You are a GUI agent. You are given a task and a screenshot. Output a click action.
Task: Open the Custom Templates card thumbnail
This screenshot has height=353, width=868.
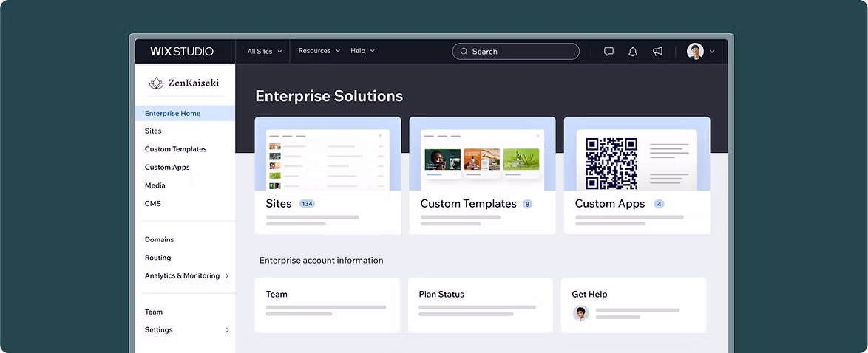tap(481, 157)
